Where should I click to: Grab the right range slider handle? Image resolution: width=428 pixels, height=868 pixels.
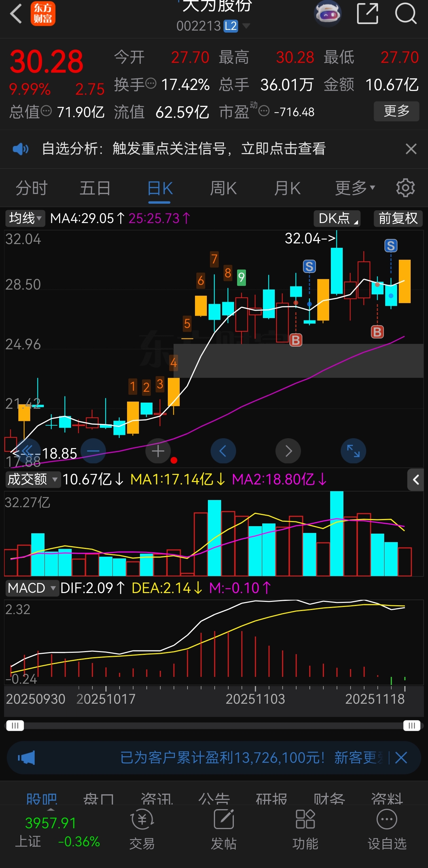pos(412,726)
